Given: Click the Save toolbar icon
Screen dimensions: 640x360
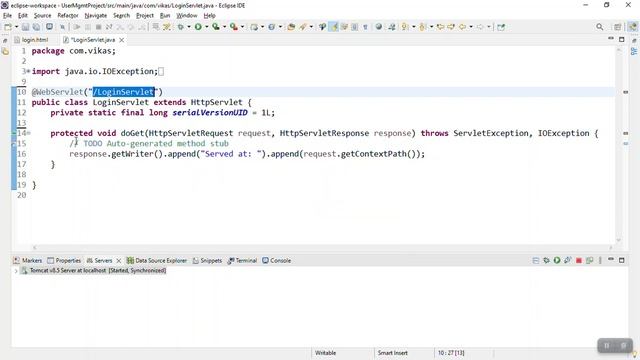Looking at the screenshot, I should click(25, 27).
